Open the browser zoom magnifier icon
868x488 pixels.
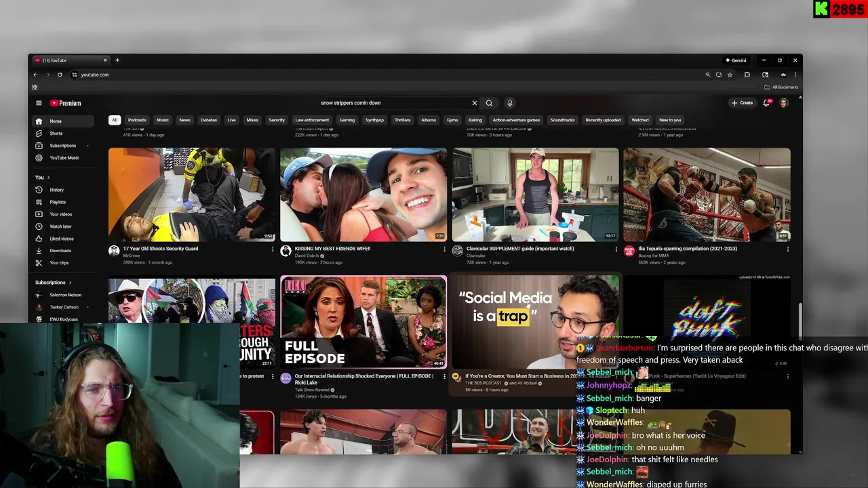(x=707, y=75)
